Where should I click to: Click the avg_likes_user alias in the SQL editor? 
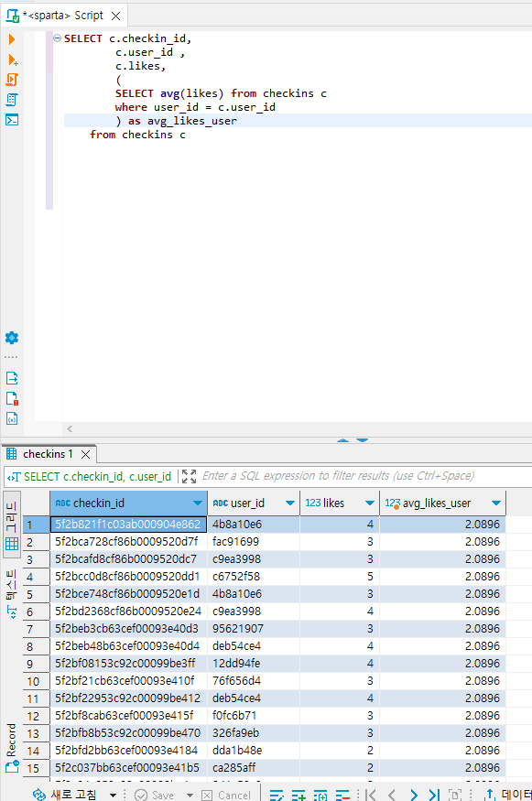[192, 121]
